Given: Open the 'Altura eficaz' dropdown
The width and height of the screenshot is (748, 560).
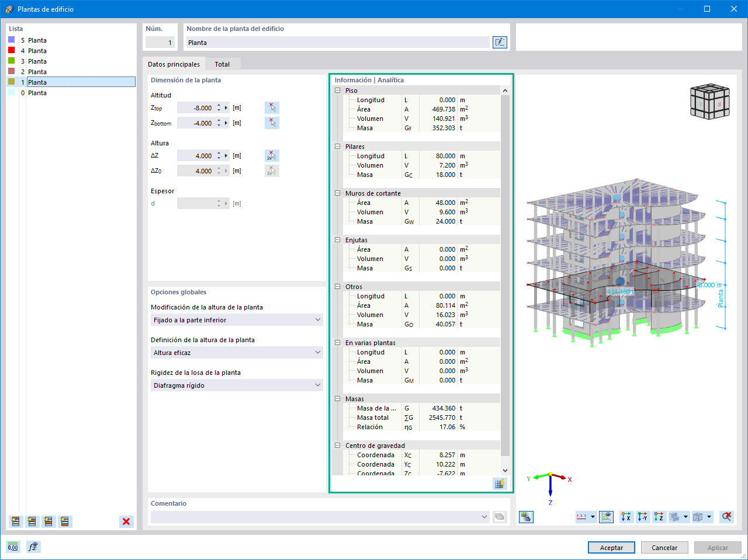Looking at the screenshot, I should pos(237,353).
